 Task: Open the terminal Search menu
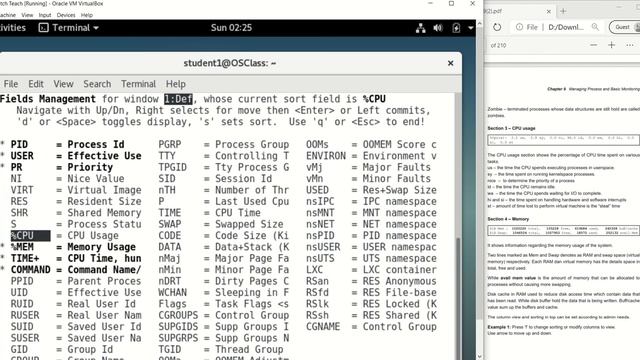coord(97,84)
